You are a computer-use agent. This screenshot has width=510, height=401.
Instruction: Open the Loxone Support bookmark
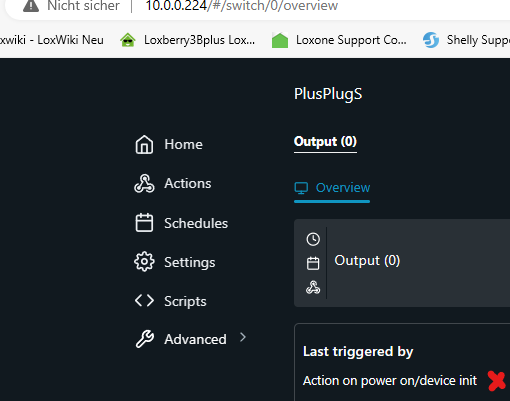click(x=339, y=40)
